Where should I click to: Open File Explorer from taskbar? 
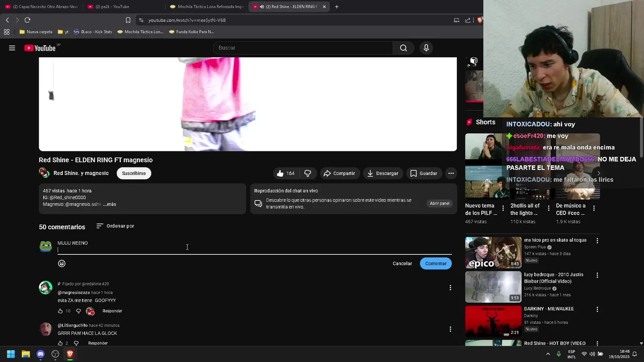point(26,354)
